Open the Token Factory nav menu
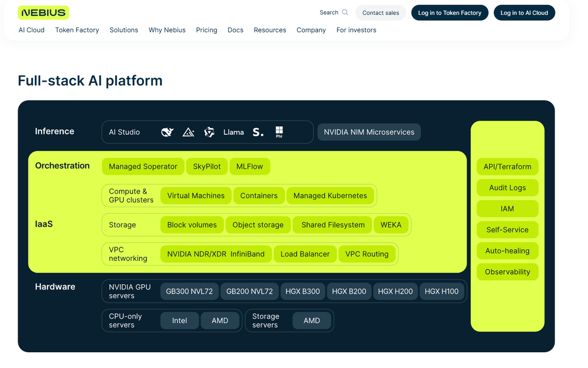The width and height of the screenshot is (588, 368). point(77,30)
